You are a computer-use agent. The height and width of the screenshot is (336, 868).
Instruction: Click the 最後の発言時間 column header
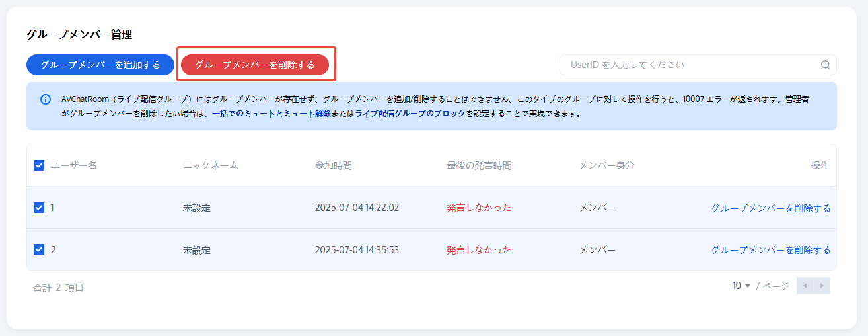click(x=479, y=165)
